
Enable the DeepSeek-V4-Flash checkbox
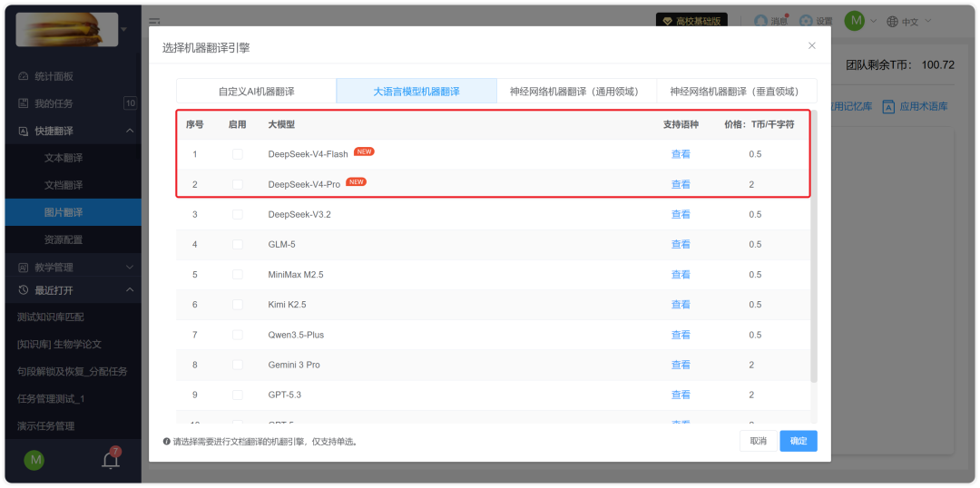click(x=238, y=153)
